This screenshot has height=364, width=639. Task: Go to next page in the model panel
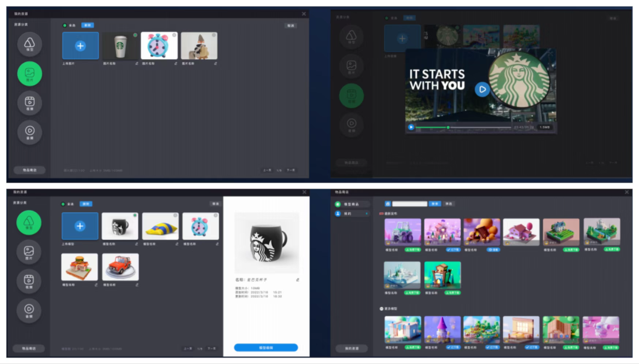tap(211, 349)
